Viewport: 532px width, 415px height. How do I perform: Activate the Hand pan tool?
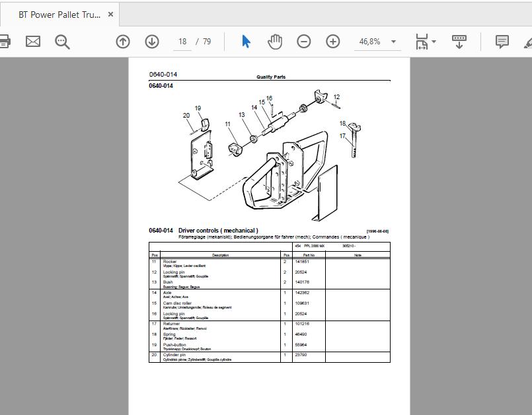[275, 42]
